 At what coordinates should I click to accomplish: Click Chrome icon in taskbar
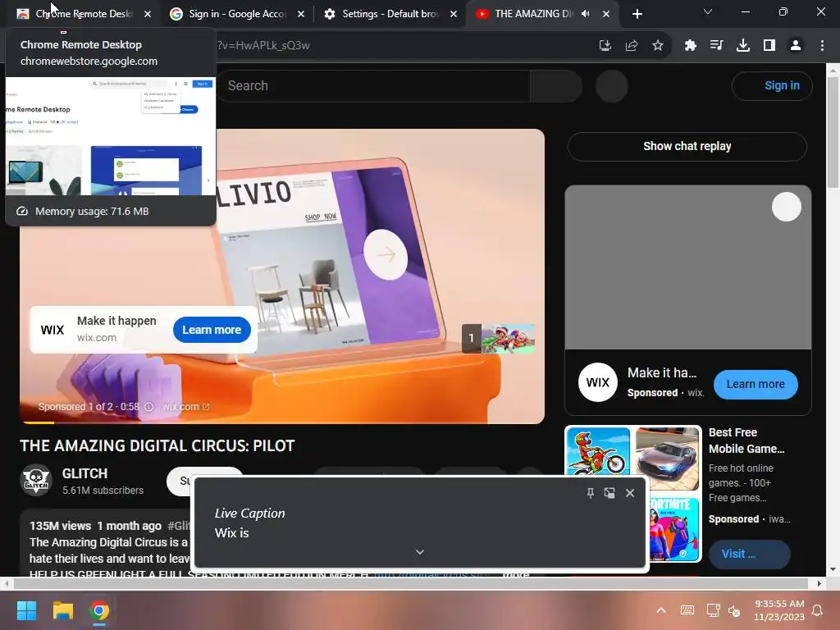point(99,610)
